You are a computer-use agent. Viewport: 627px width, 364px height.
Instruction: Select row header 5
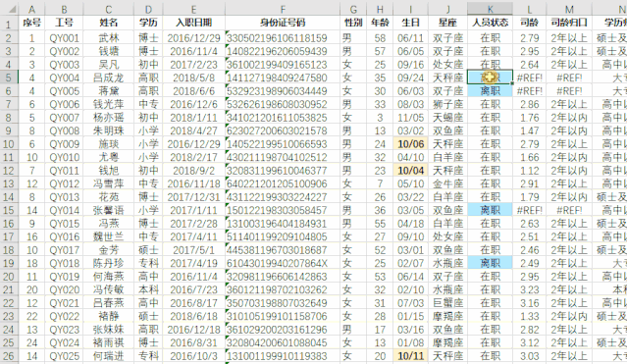pyautogui.click(x=9, y=78)
